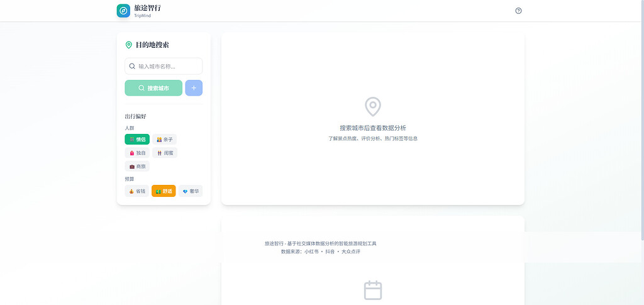Screen dimensions: 644x305
Task: Click the 预算 label
Action: (130, 179)
